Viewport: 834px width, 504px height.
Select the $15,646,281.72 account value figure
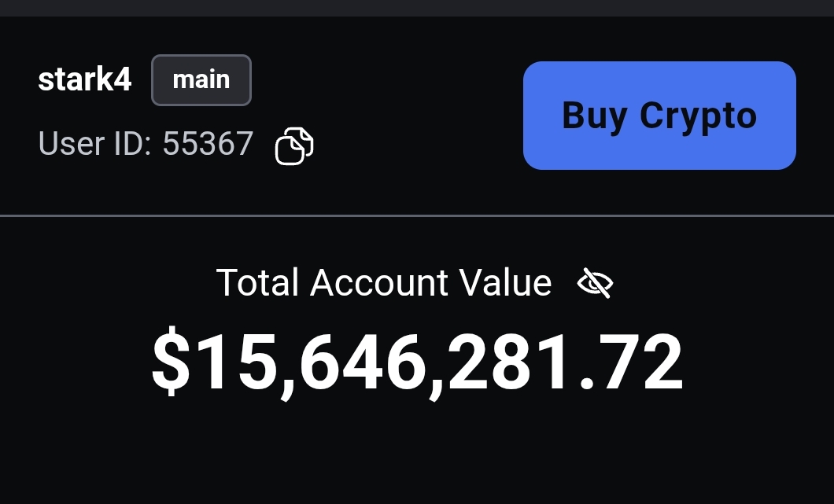coord(417,362)
